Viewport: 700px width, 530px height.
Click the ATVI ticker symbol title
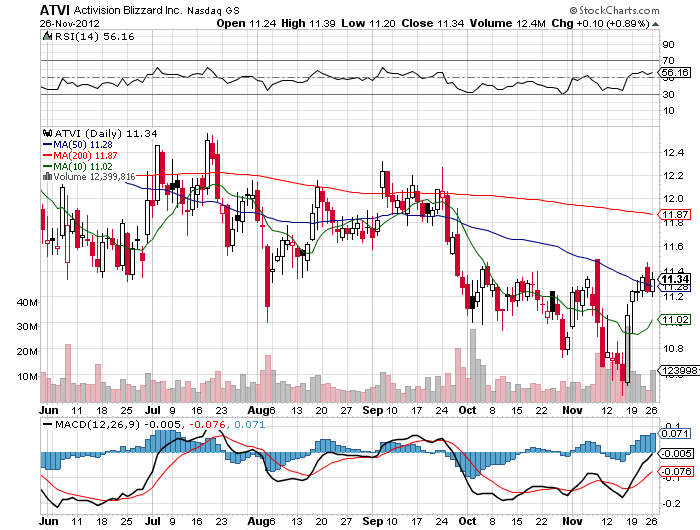55,10
